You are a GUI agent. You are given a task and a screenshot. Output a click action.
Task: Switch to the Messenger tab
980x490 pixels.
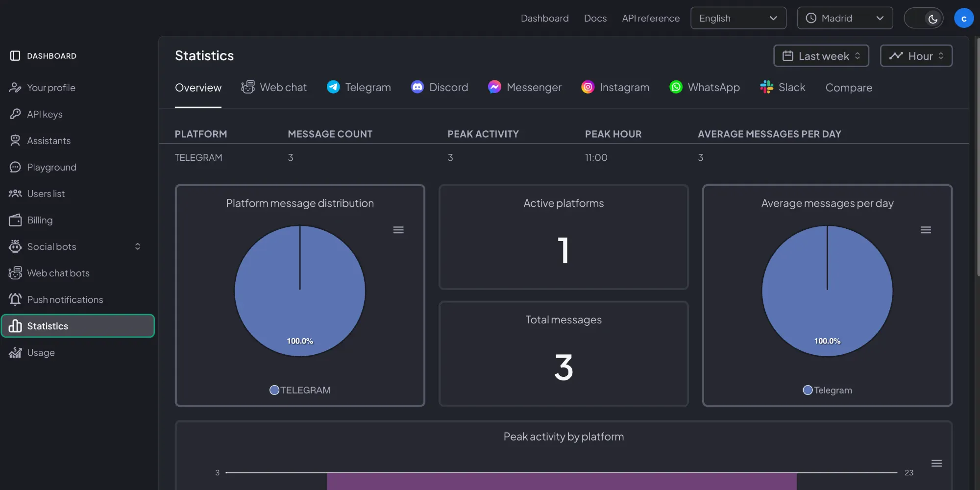coord(525,87)
